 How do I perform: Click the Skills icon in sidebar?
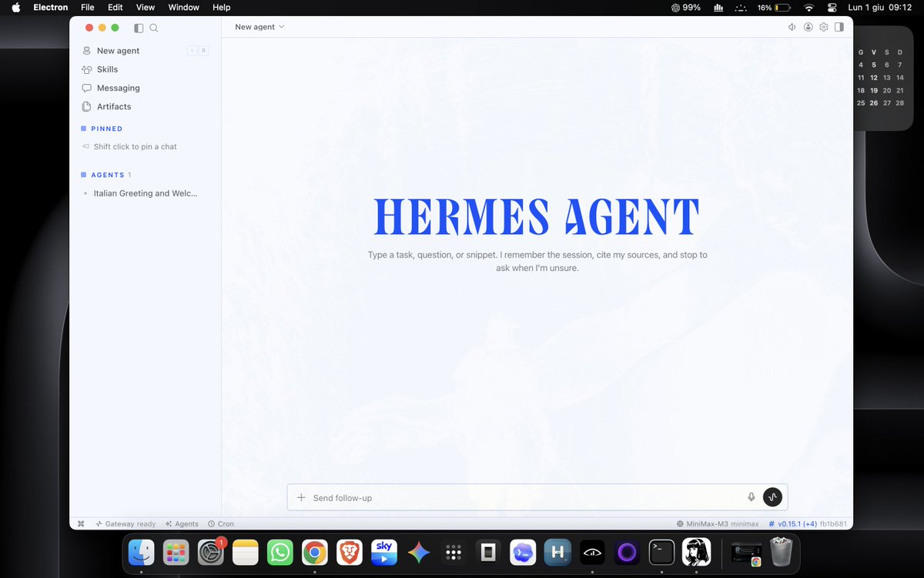tap(87, 69)
